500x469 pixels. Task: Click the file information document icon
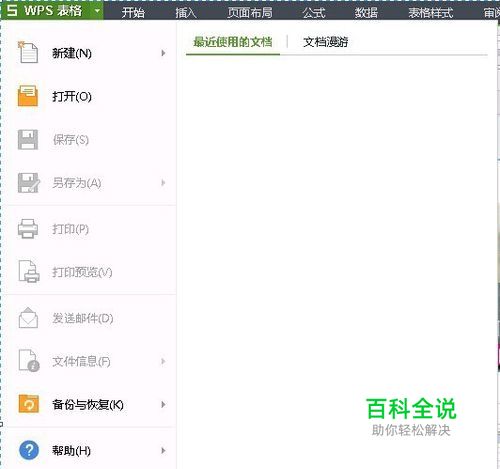tap(29, 361)
